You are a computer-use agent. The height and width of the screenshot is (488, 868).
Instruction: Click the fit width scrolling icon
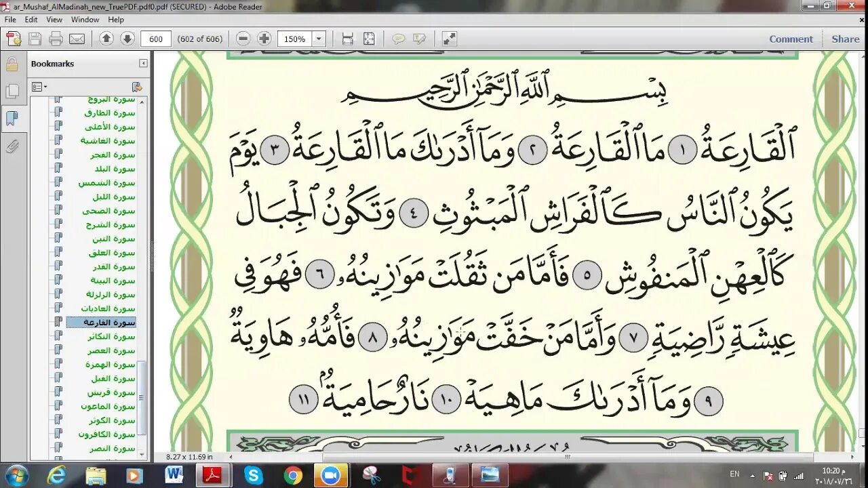pos(348,39)
